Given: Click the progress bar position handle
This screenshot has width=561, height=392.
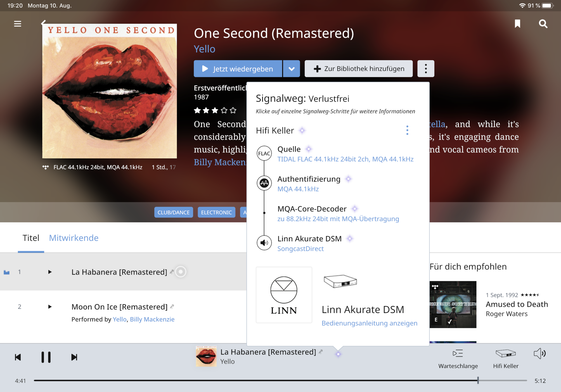Looking at the screenshot, I should click(x=478, y=381).
